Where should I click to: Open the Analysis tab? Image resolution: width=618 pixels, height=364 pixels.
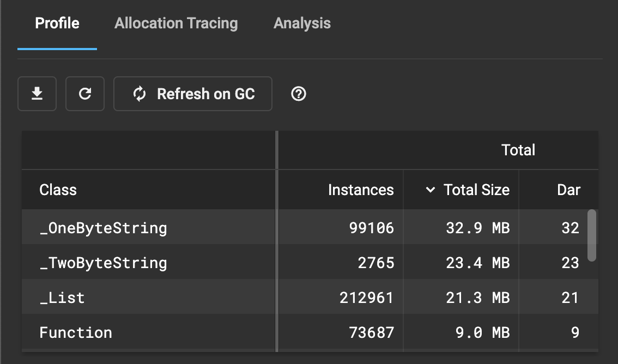[x=302, y=23]
